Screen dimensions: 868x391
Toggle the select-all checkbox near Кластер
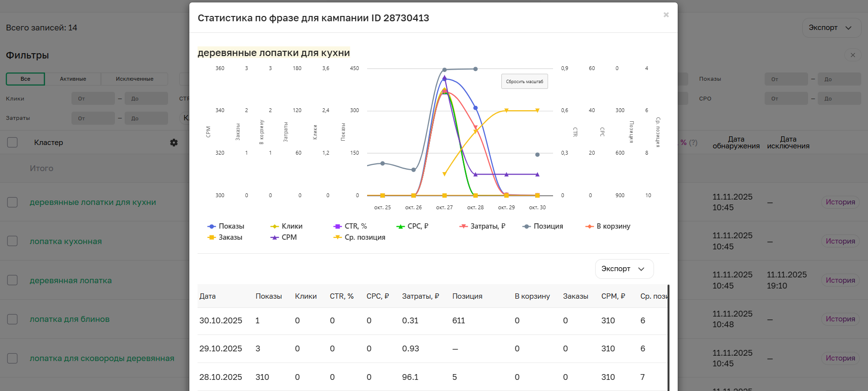pyautogui.click(x=13, y=143)
